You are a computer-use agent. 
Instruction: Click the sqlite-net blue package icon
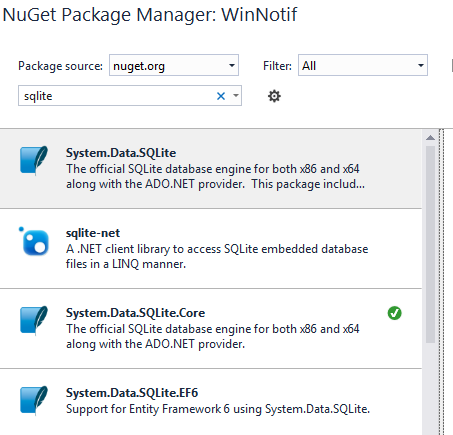pyautogui.click(x=34, y=241)
